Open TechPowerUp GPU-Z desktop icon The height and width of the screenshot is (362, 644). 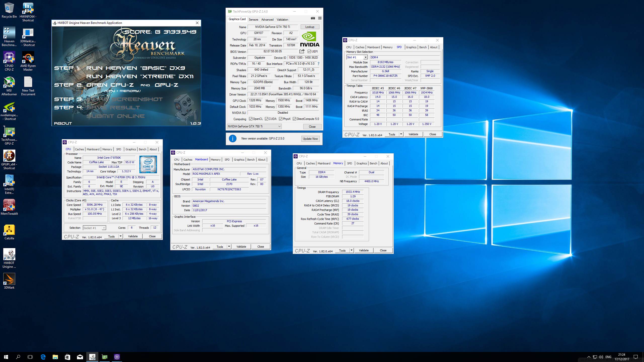9,135
